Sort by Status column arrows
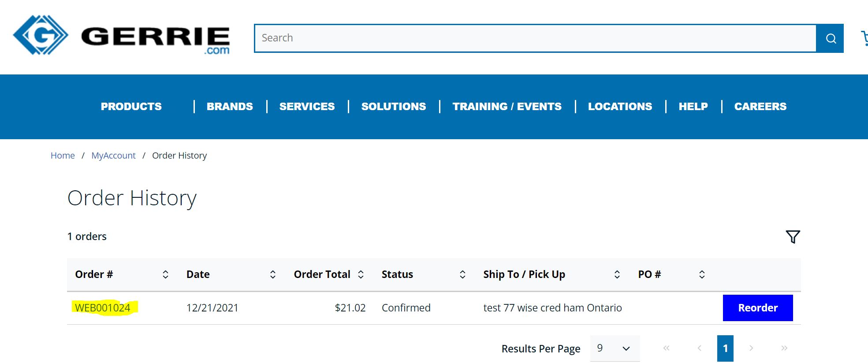Image resolution: width=868 pixels, height=363 pixels. [x=462, y=274]
